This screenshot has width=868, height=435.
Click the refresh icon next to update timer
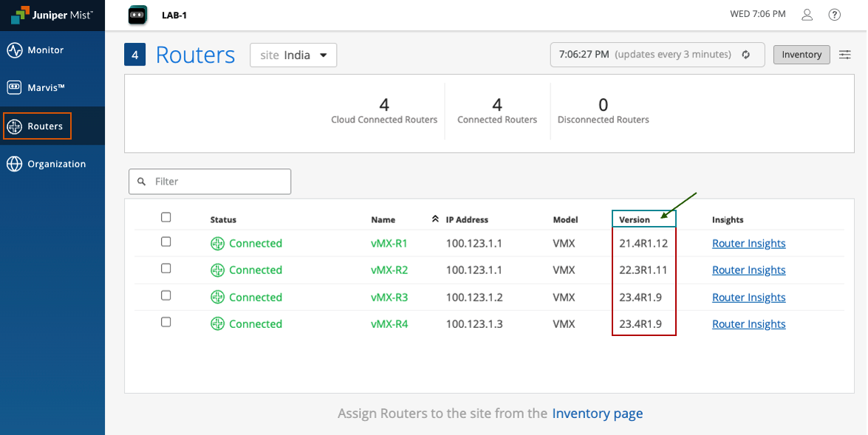(x=746, y=55)
